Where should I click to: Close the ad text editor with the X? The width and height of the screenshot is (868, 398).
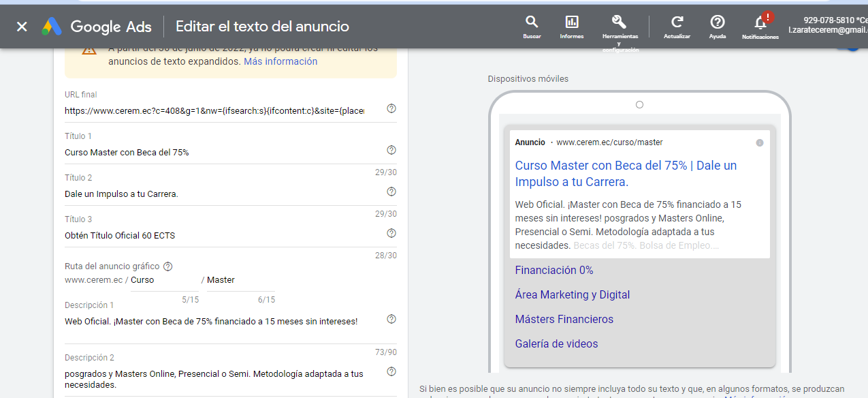point(22,27)
